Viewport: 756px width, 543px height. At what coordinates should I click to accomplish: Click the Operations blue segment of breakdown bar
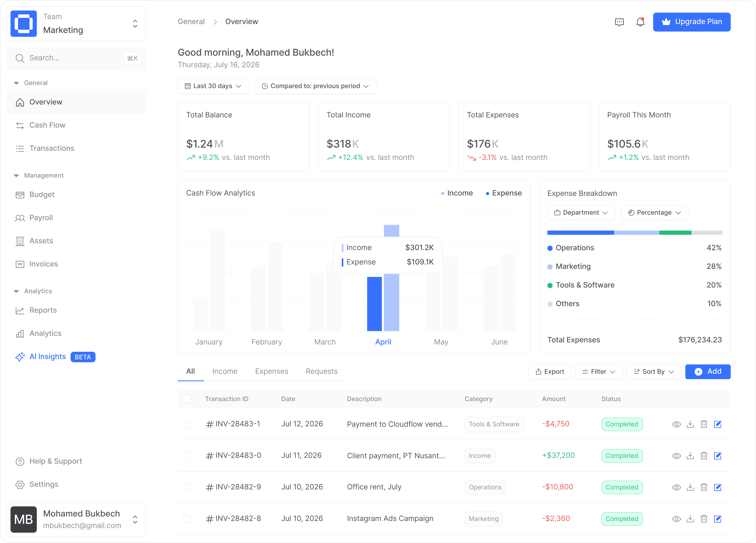(580, 233)
